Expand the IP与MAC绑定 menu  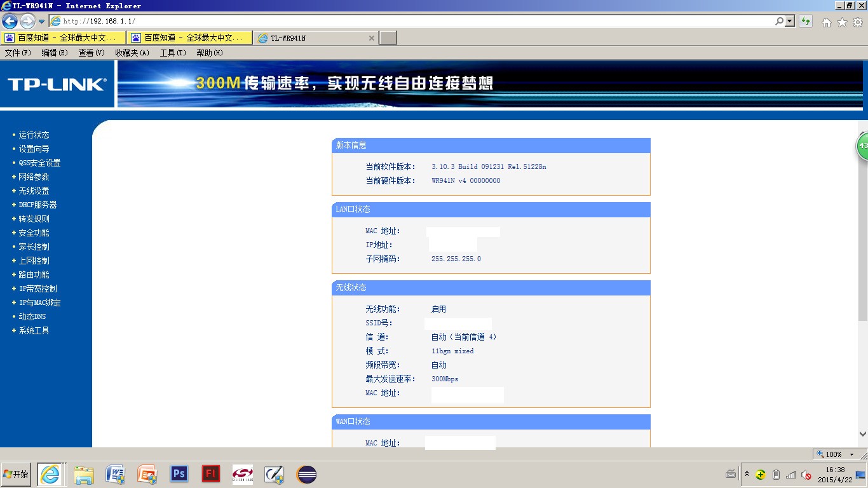click(39, 302)
